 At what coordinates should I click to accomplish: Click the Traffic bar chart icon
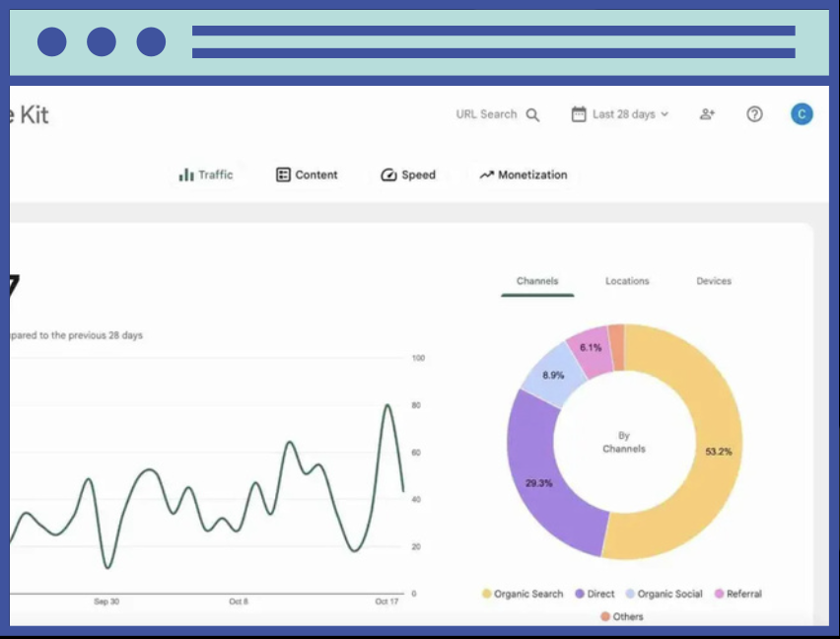[186, 175]
